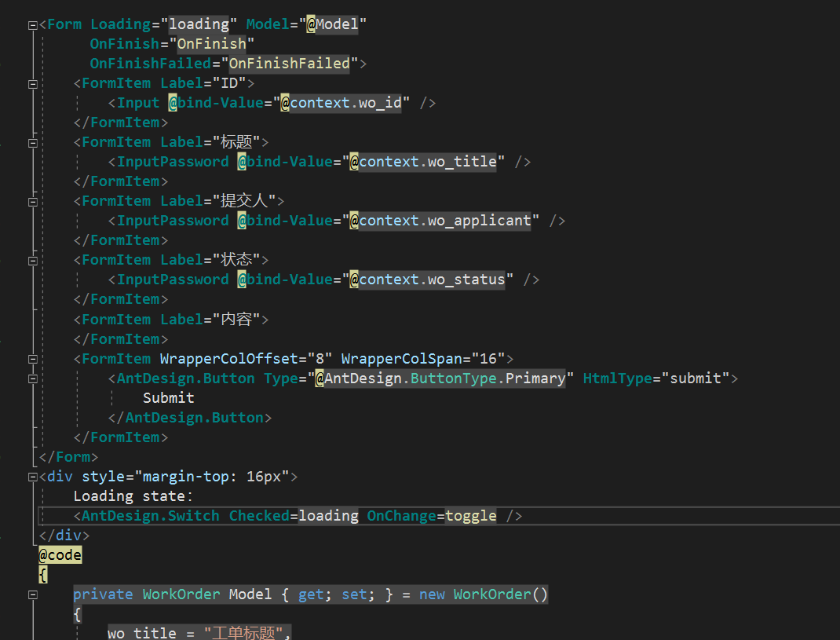Click the OnFinish attribute name before OnFinishFailed line
This screenshot has height=640, width=840.
(x=124, y=43)
